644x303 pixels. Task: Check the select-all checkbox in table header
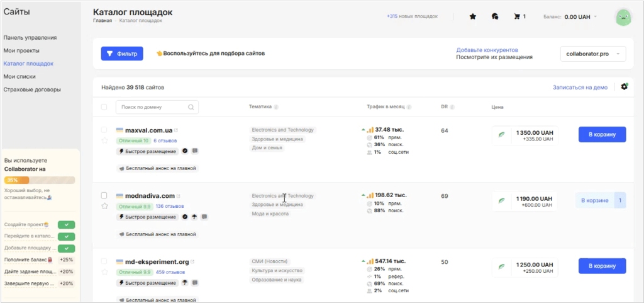[x=104, y=107]
